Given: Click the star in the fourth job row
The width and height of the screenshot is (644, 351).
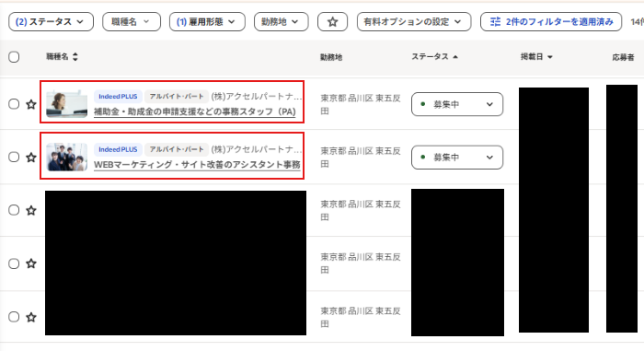Looking at the screenshot, I should point(31,263).
